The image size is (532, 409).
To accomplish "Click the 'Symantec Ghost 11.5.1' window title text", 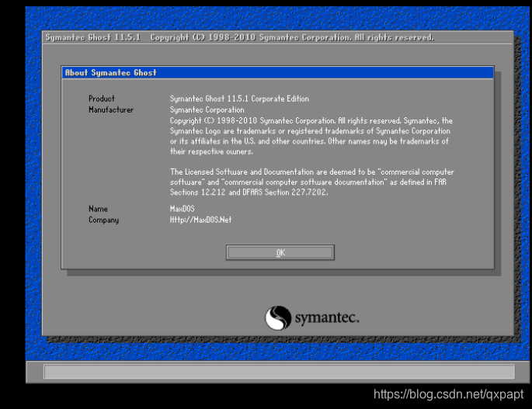I will (93, 37).
